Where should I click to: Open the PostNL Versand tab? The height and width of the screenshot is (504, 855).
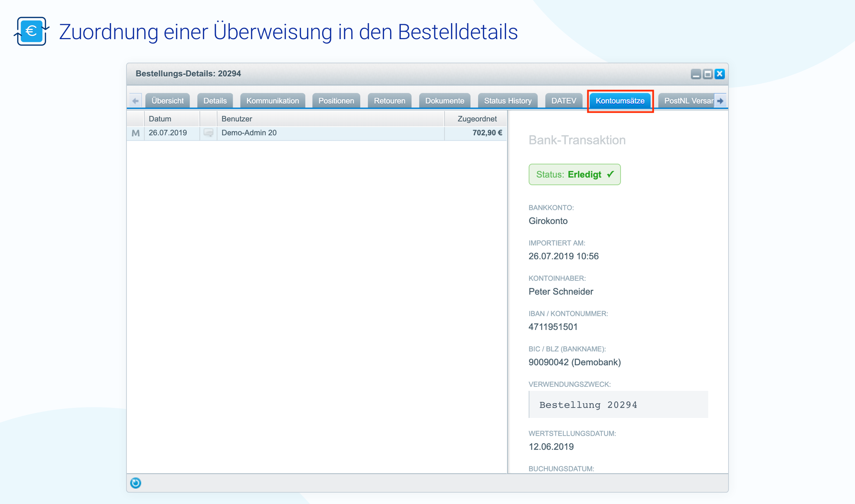(686, 101)
